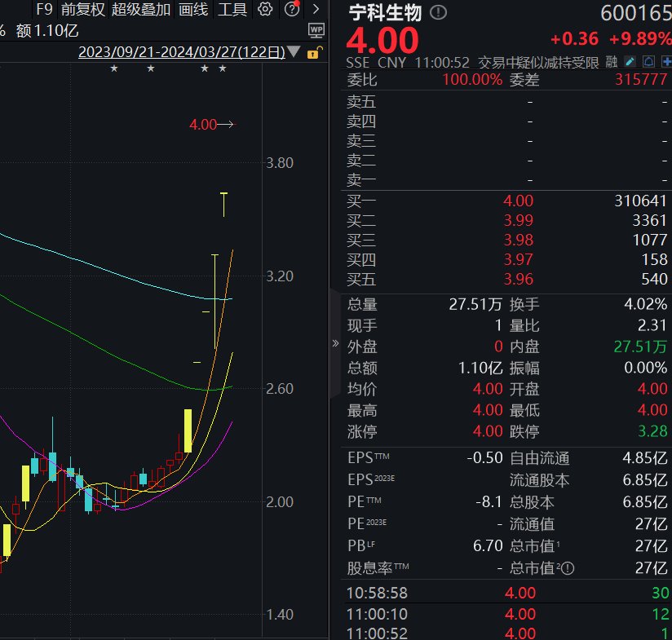This screenshot has height=640, width=672.
Task: Click the 10:58:58 trade tick row
Action: 506,593
